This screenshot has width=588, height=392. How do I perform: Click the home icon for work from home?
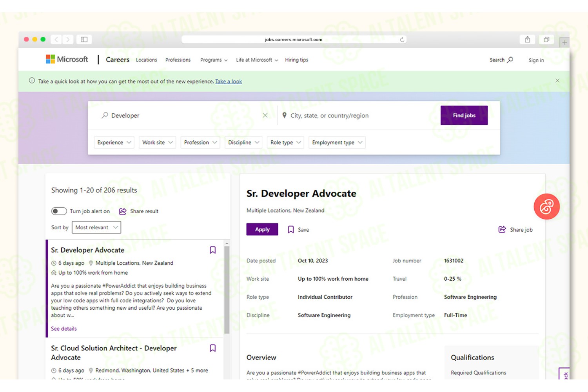pyautogui.click(x=54, y=272)
